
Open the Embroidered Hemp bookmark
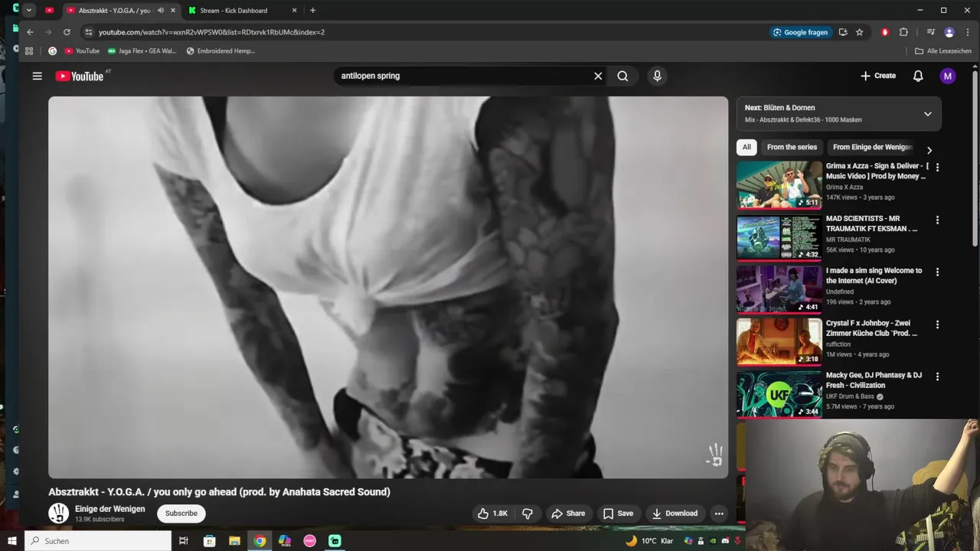coord(220,51)
